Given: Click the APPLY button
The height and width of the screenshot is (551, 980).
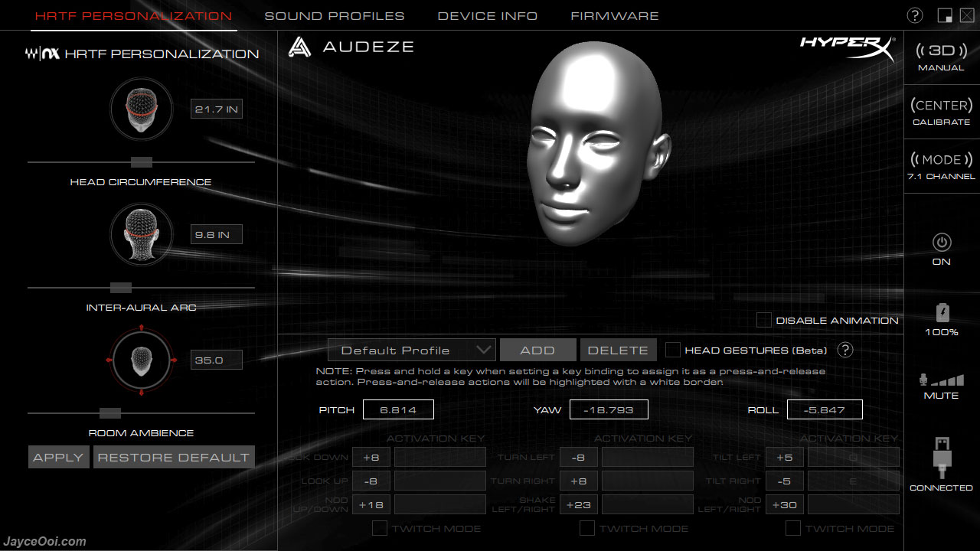Looking at the screenshot, I should [x=59, y=457].
